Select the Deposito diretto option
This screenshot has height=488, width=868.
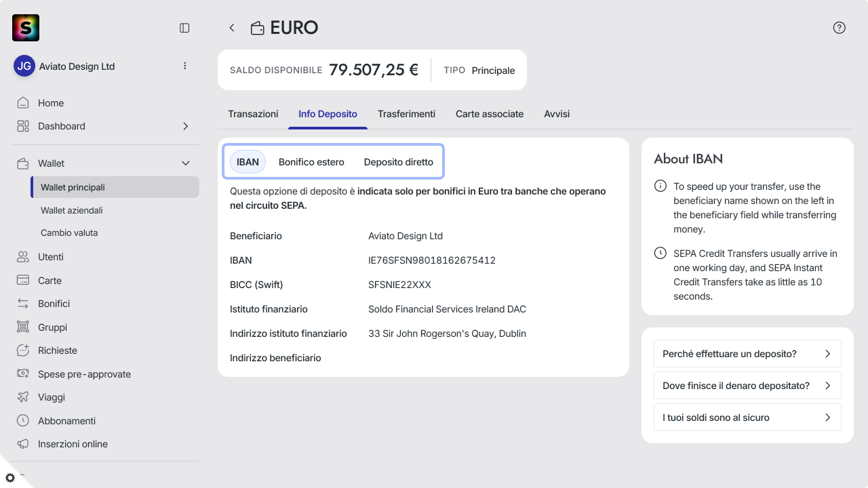(x=399, y=162)
